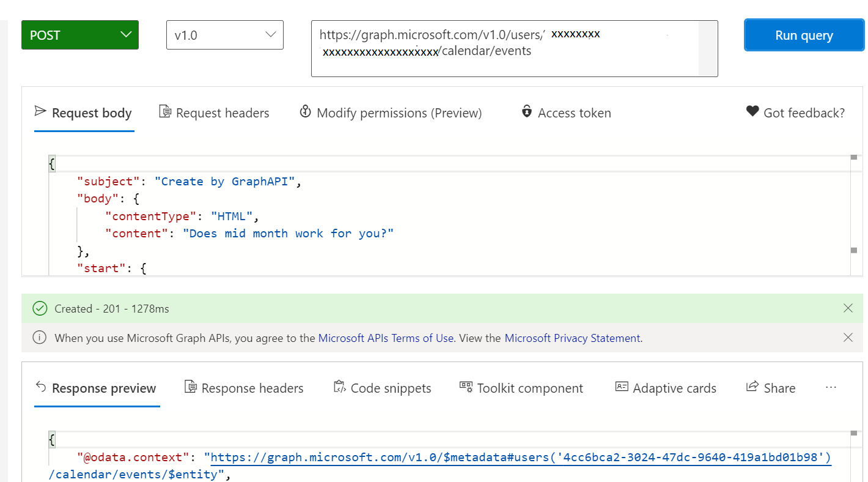Image resolution: width=868 pixels, height=482 pixels.
Task: Open Modify permissions (Preview) tab
Action: 391,113
